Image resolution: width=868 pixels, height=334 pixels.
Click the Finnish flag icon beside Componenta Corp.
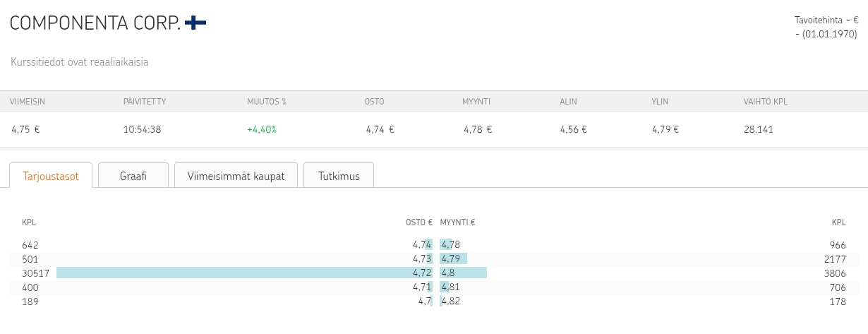[x=195, y=23]
